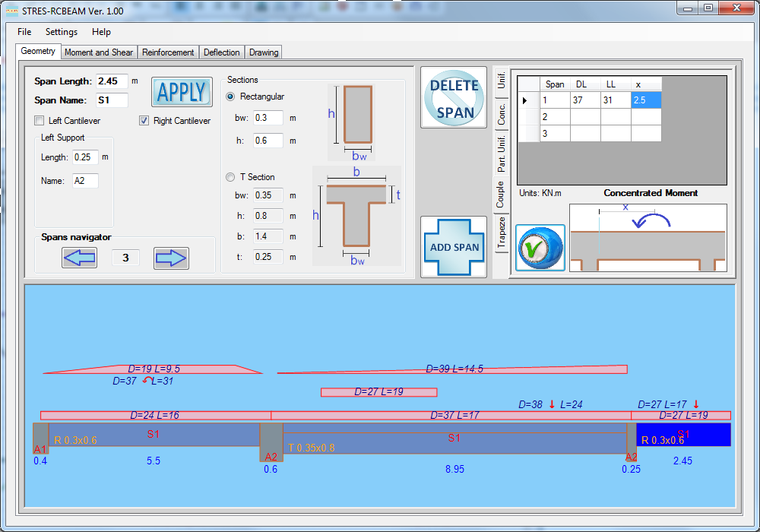Viewport: 760px width, 532px height.
Task: Switch to the Drawing tab
Action: [x=264, y=52]
